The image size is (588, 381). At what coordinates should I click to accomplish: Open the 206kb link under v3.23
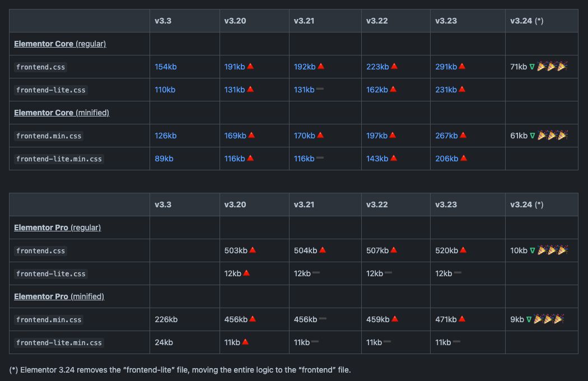tap(446, 159)
